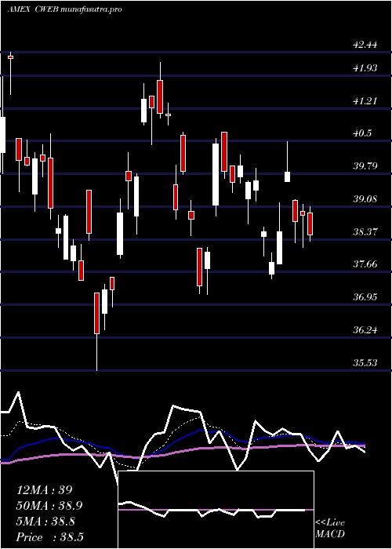Screen dimensions: 392x549
Task: Click the MACD inset chart panel
Action: [x=216, y=510]
